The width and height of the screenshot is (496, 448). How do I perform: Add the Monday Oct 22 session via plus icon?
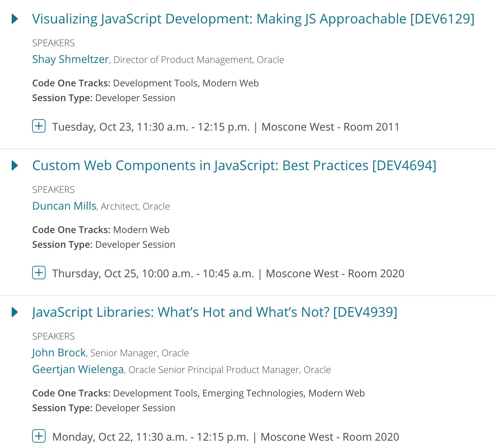(x=39, y=436)
